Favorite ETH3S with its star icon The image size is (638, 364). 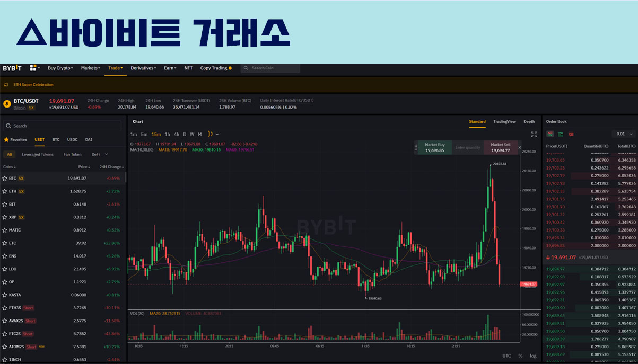pyautogui.click(x=5, y=308)
